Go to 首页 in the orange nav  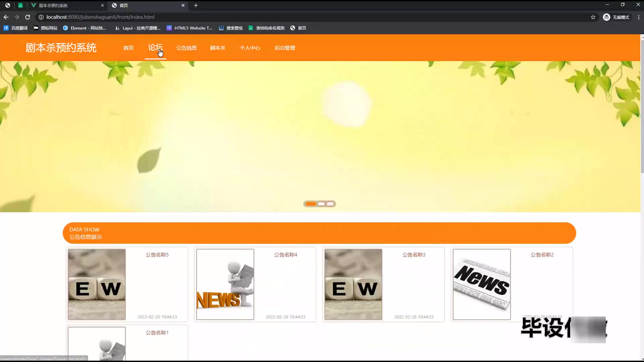pos(128,48)
